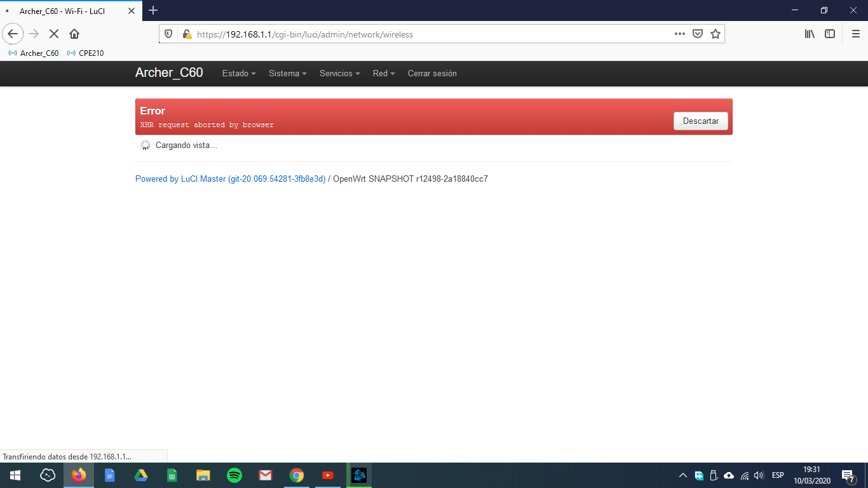Switch the ESP input language
The height and width of the screenshot is (488, 868).
coord(778,475)
